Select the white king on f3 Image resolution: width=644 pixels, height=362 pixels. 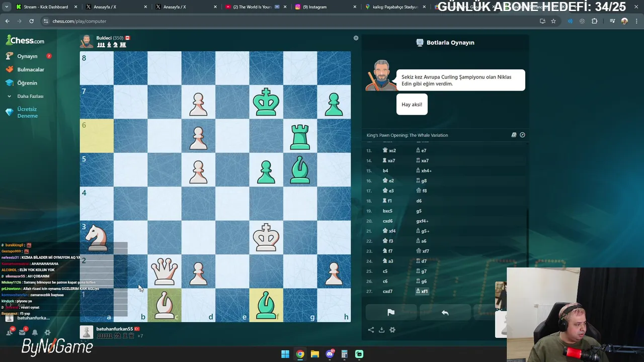266,237
